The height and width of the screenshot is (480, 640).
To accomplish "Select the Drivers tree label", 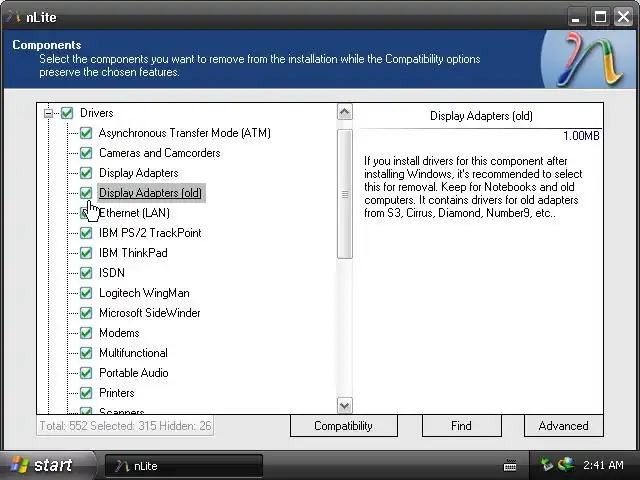I will coord(96,113).
